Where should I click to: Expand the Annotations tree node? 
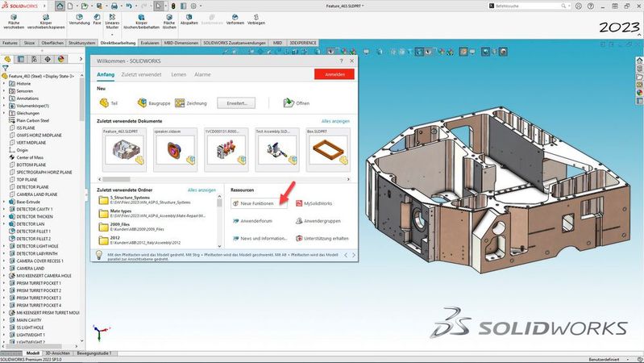[x=4, y=98]
